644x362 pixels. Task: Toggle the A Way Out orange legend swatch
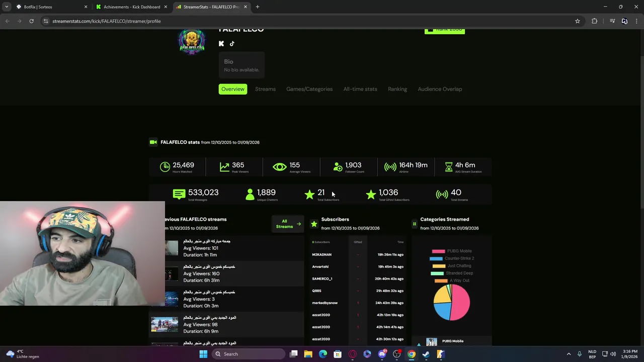(441, 281)
